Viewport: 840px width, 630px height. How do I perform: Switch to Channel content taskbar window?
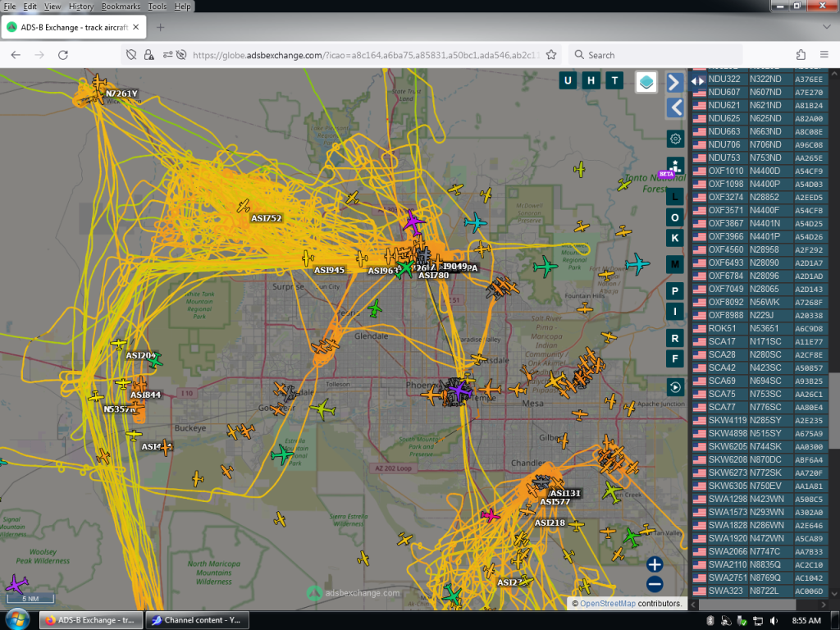coord(197,620)
